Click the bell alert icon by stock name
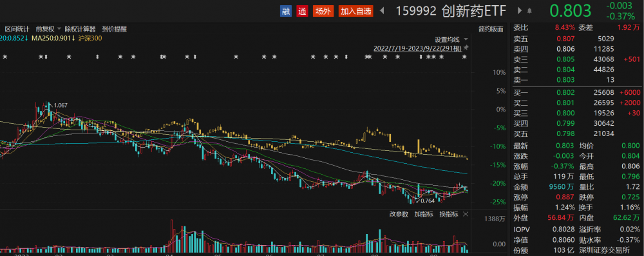The height and width of the screenshot is (256, 644). 530,11
